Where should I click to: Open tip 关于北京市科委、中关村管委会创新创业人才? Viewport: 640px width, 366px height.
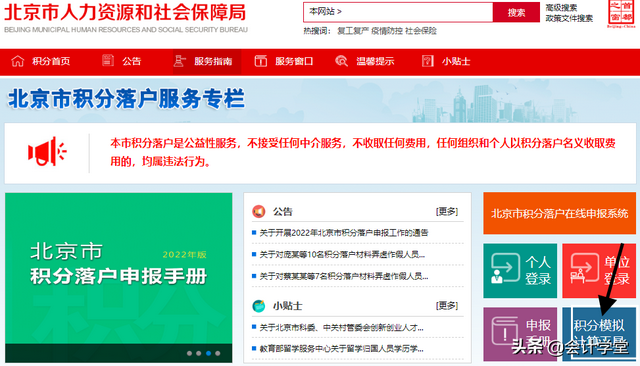coord(341,327)
